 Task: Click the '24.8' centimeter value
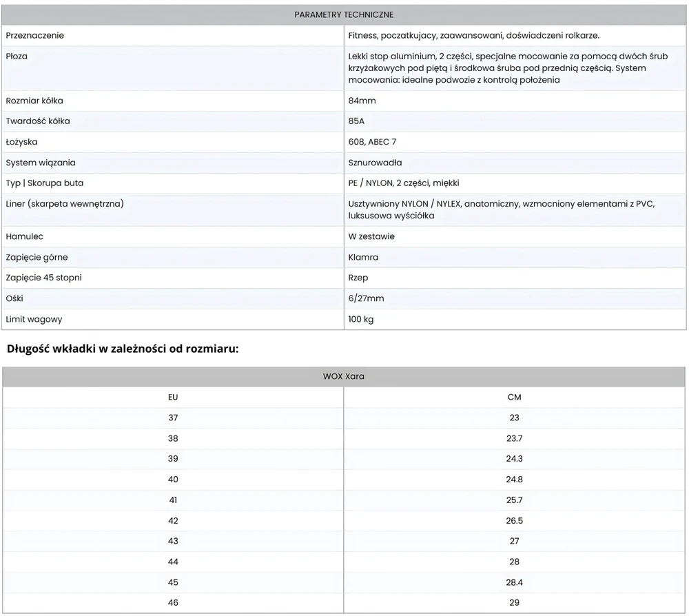pos(515,480)
